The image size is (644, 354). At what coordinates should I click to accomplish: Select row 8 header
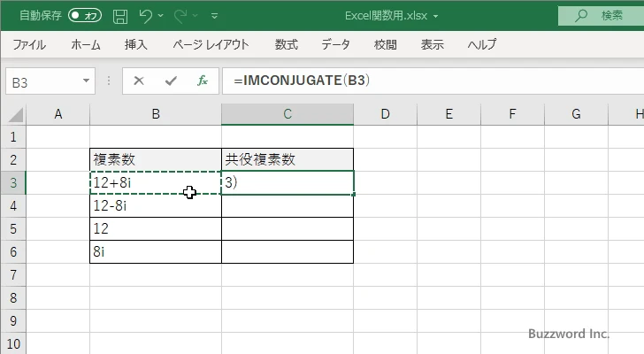[13, 297]
